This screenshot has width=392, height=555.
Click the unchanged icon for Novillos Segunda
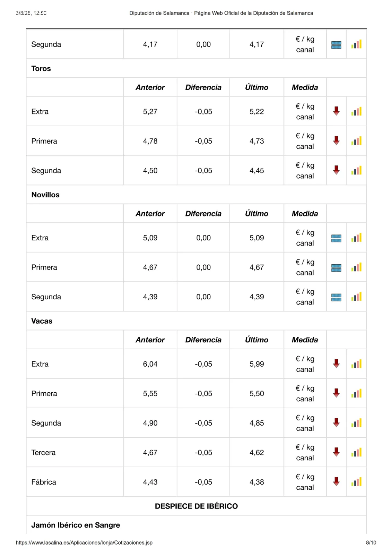[x=336, y=297]
